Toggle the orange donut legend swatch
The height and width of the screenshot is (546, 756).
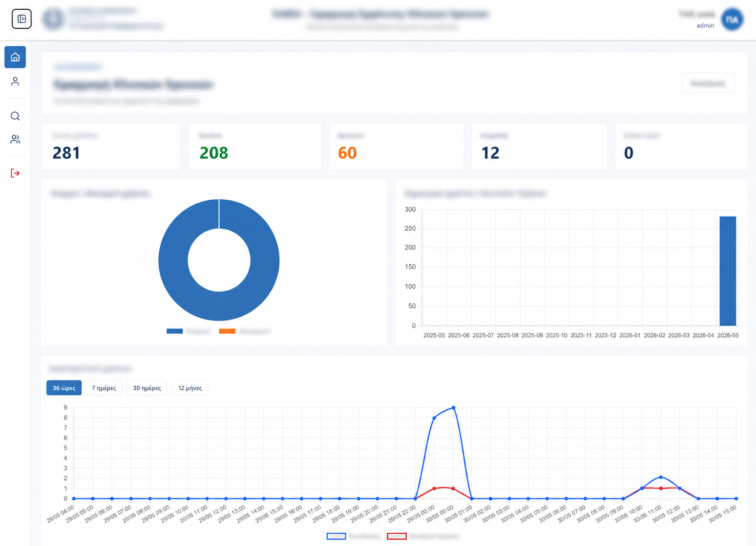pyautogui.click(x=227, y=331)
